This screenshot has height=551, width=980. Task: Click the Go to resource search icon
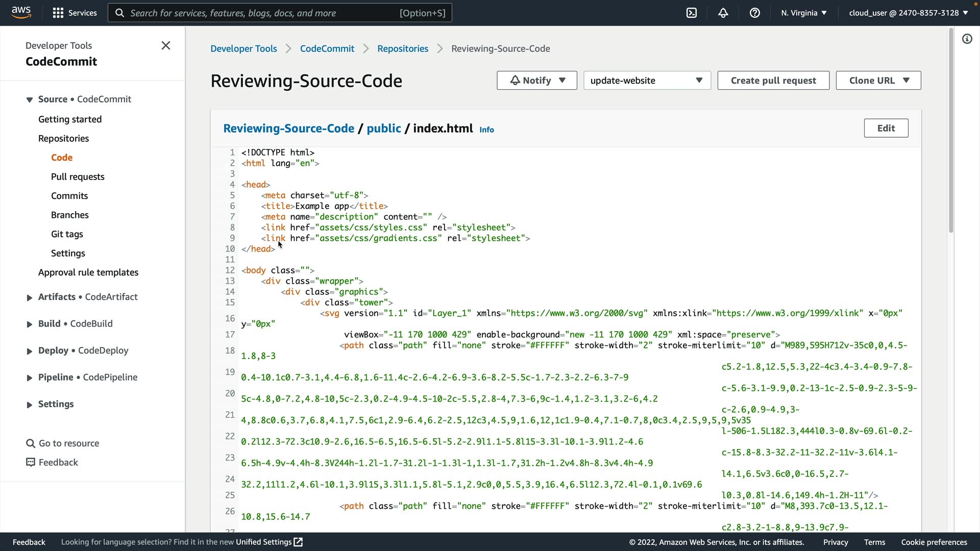click(31, 443)
